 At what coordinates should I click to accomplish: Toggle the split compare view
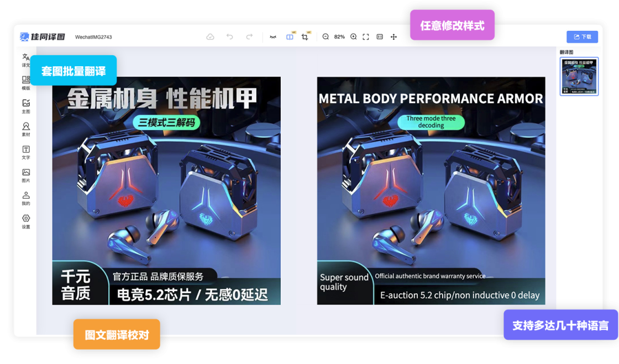(290, 37)
